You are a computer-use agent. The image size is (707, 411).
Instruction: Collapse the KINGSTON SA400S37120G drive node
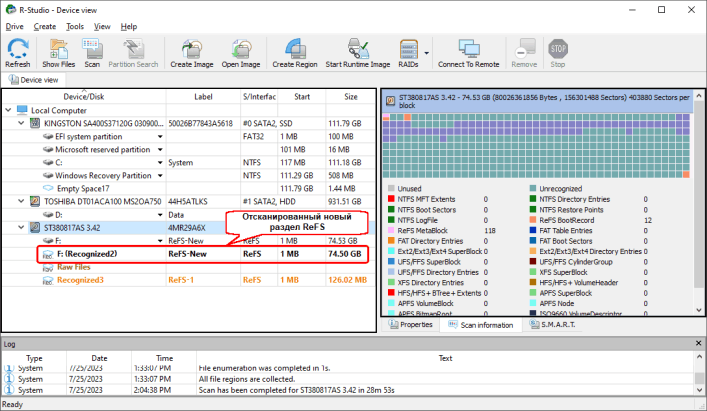click(x=21, y=123)
